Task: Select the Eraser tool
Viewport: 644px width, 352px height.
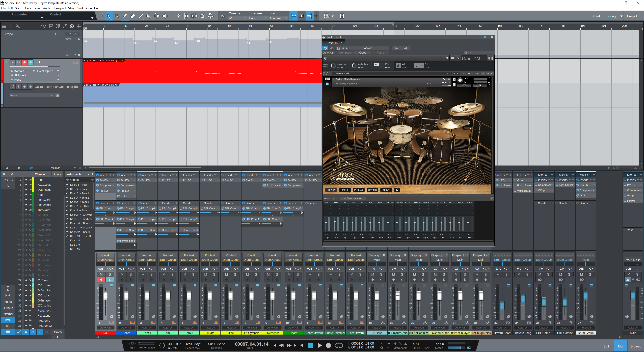Action: point(133,16)
